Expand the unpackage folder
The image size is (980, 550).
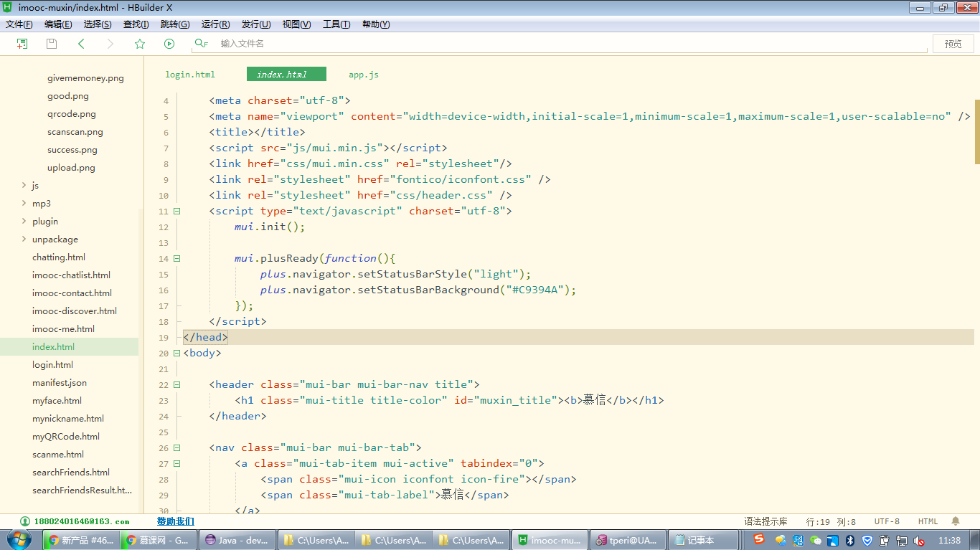[24, 240]
